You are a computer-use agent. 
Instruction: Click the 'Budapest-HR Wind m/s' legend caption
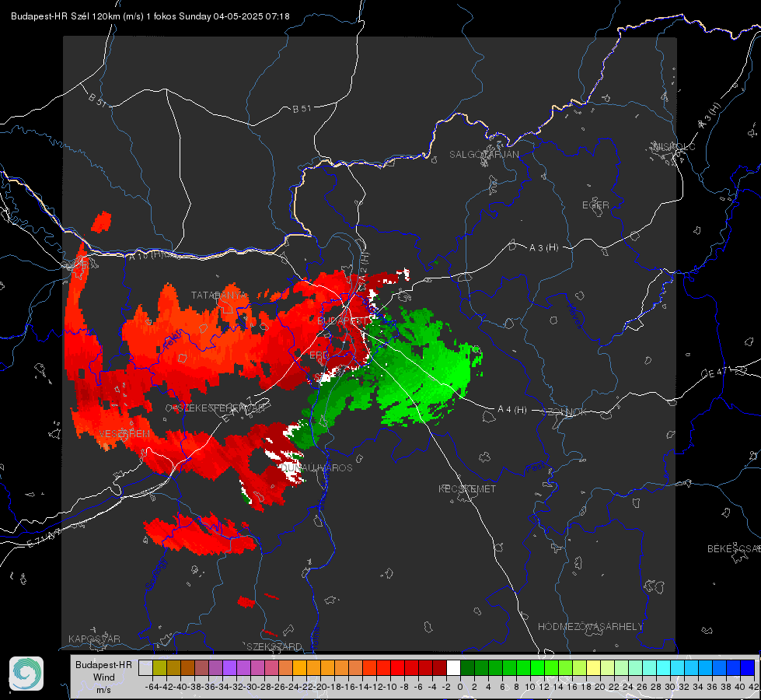click(104, 677)
